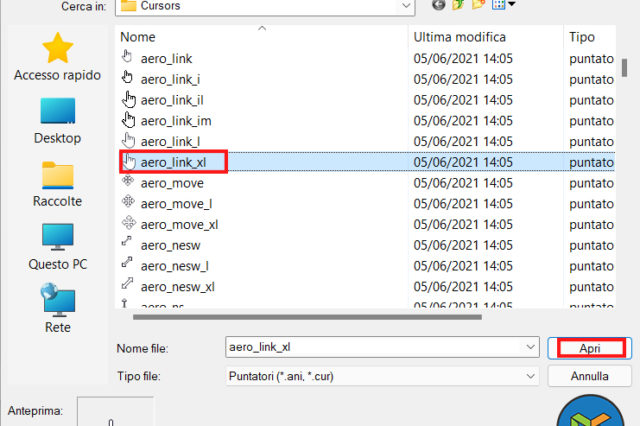Screen dimensions: 640x426
Task: Select the aero_link_il file icon
Action: (129, 99)
